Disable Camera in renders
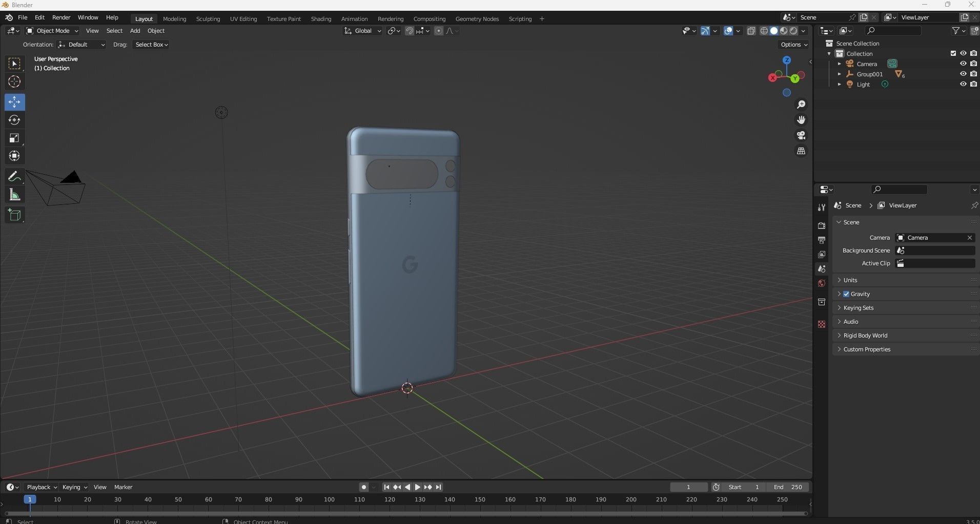980x524 pixels. 973,64
